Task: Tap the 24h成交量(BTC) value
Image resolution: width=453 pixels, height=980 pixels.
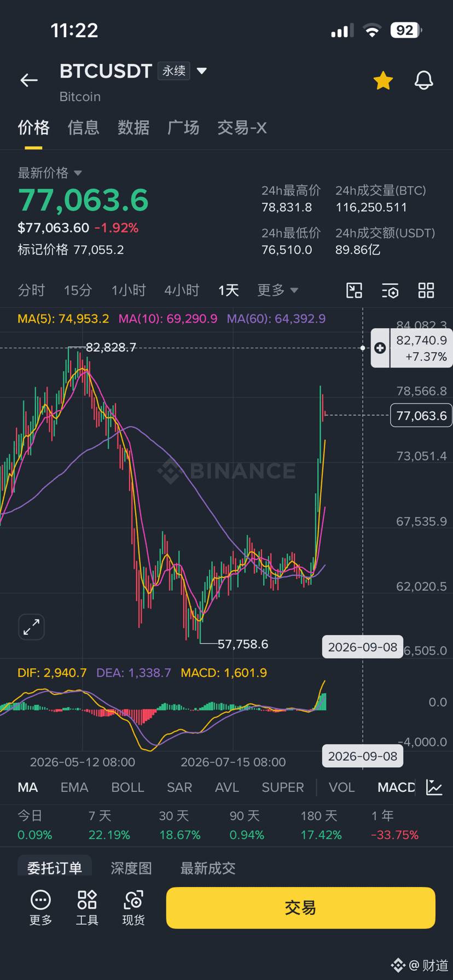Action: (x=371, y=207)
